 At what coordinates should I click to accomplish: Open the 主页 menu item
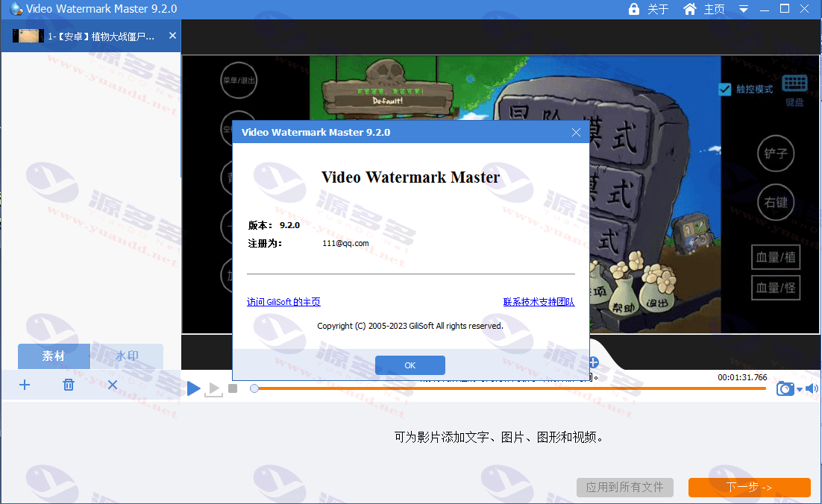point(714,9)
